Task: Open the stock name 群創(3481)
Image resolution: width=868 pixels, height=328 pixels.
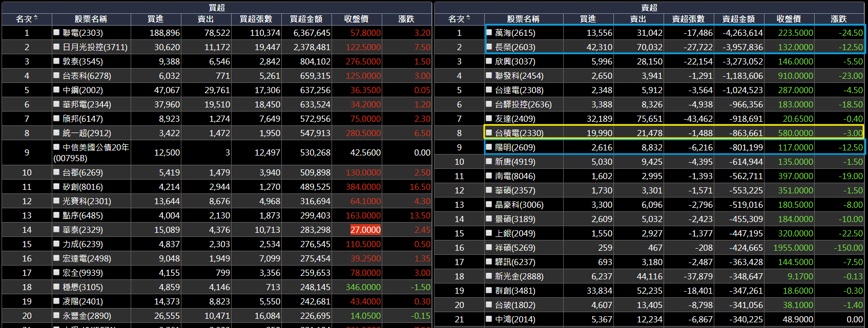Action: point(515,291)
